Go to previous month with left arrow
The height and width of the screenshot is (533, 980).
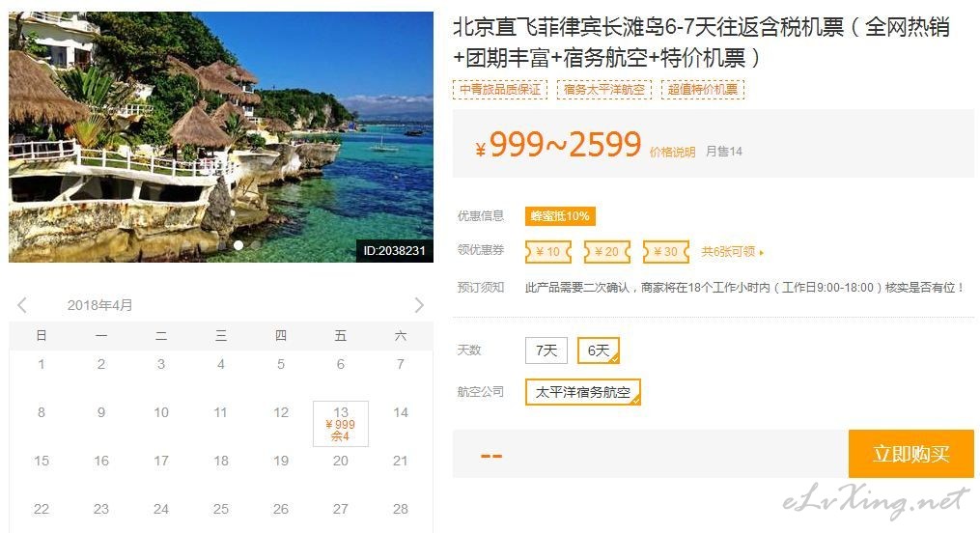(x=22, y=305)
